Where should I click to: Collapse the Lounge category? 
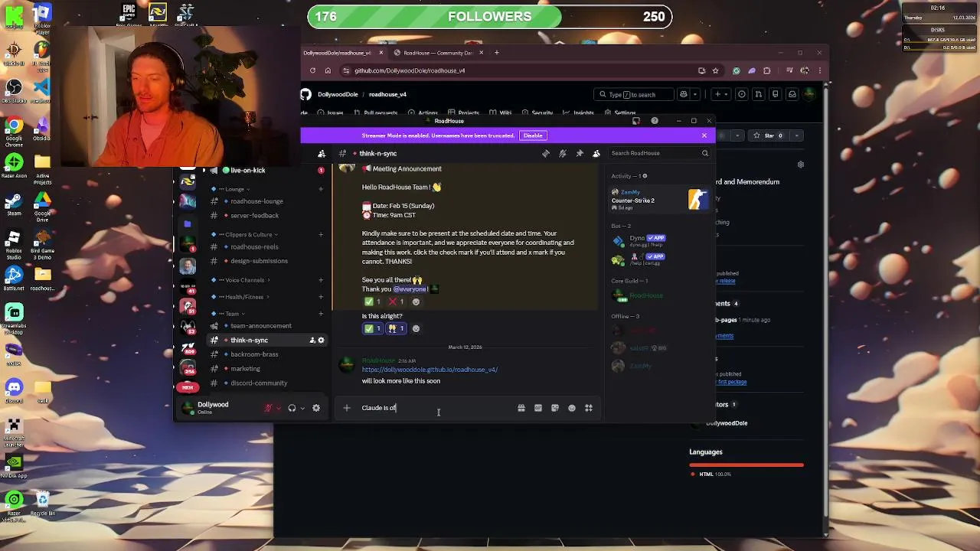235,189
